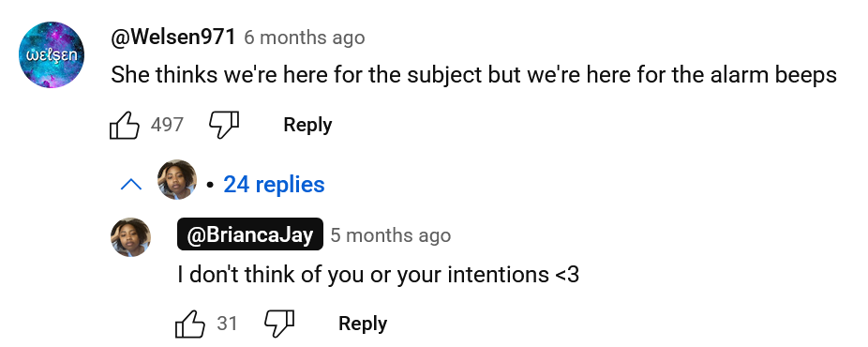Dislike the @BriancaJay reply
Image resolution: width=868 pixels, height=347 pixels.
coord(278,324)
